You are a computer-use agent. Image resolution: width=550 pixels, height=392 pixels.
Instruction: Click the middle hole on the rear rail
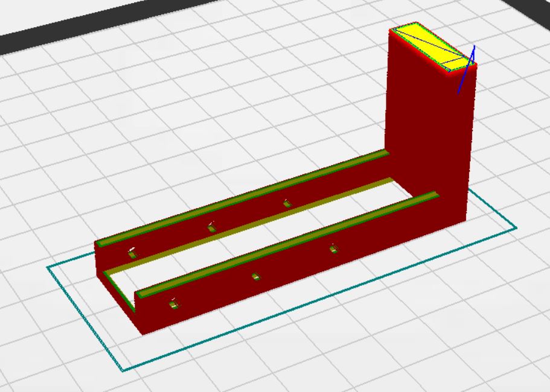click(x=211, y=228)
